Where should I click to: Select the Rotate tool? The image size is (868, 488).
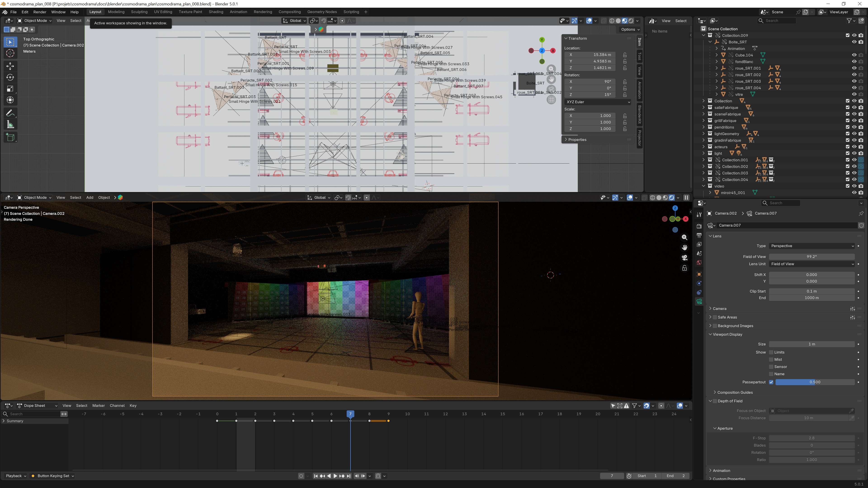(10, 77)
